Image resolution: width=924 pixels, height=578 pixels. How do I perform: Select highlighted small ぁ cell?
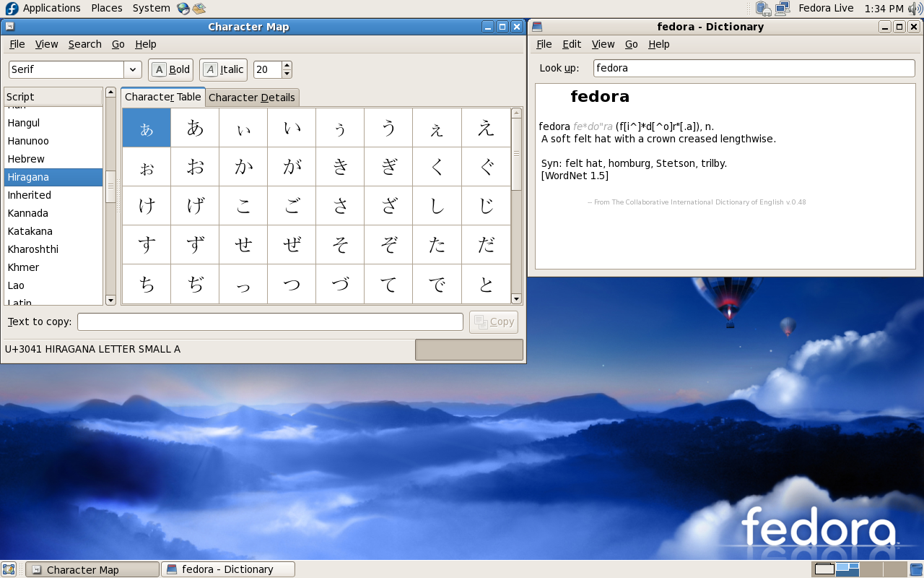pos(147,128)
